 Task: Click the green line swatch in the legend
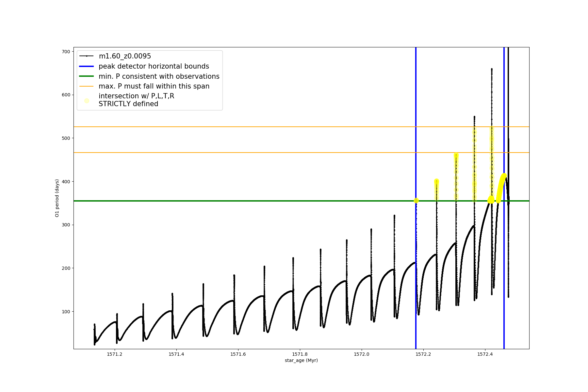(x=87, y=76)
